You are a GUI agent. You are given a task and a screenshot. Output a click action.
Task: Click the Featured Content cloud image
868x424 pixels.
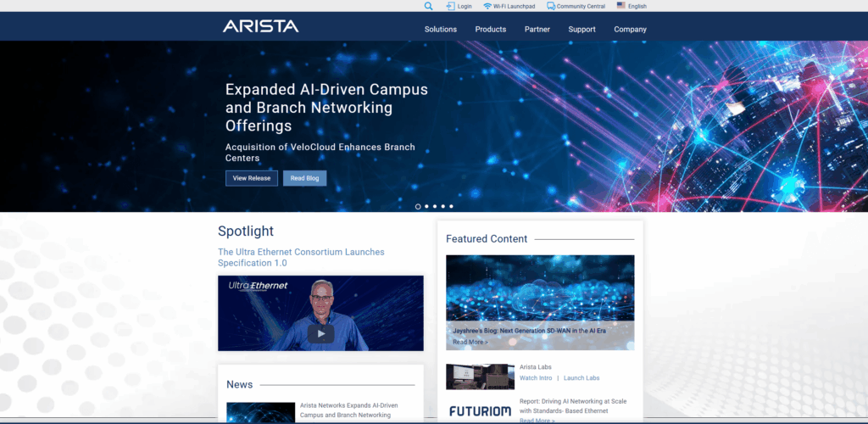point(540,302)
